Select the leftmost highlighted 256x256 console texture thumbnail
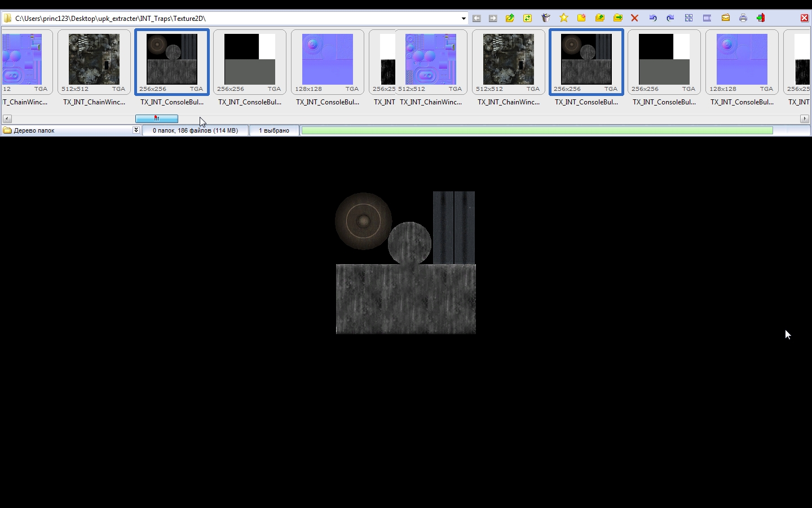Image resolution: width=812 pixels, height=508 pixels. coord(172,62)
